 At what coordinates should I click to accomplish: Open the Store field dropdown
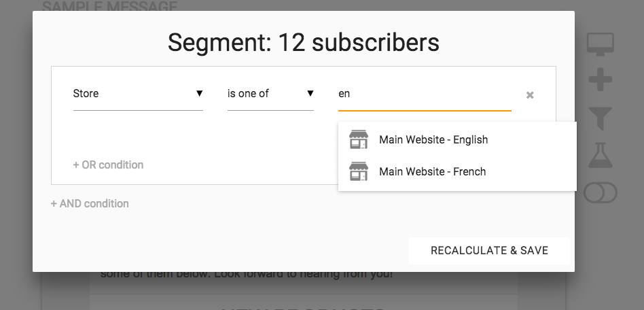click(136, 94)
